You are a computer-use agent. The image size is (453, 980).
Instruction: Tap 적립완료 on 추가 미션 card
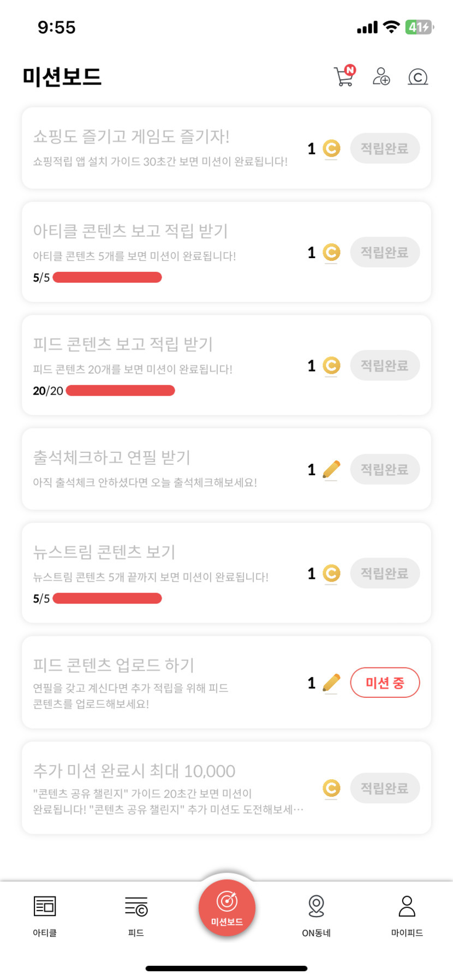(x=385, y=788)
